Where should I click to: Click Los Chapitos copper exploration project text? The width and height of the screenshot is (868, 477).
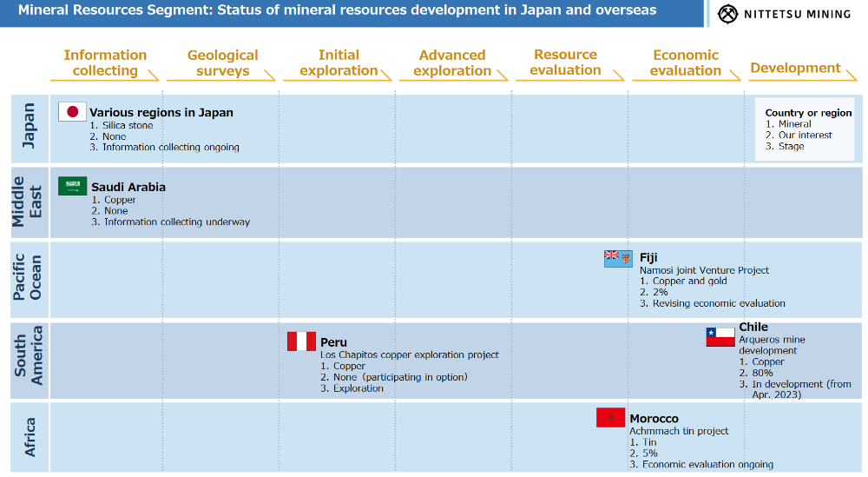pos(410,354)
